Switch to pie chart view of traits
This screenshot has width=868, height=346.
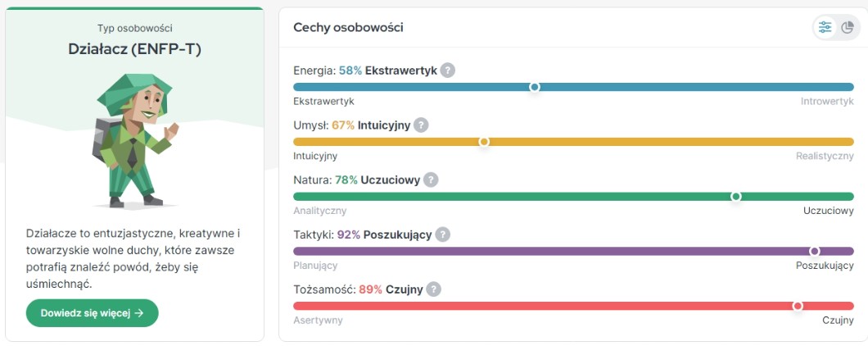(847, 28)
